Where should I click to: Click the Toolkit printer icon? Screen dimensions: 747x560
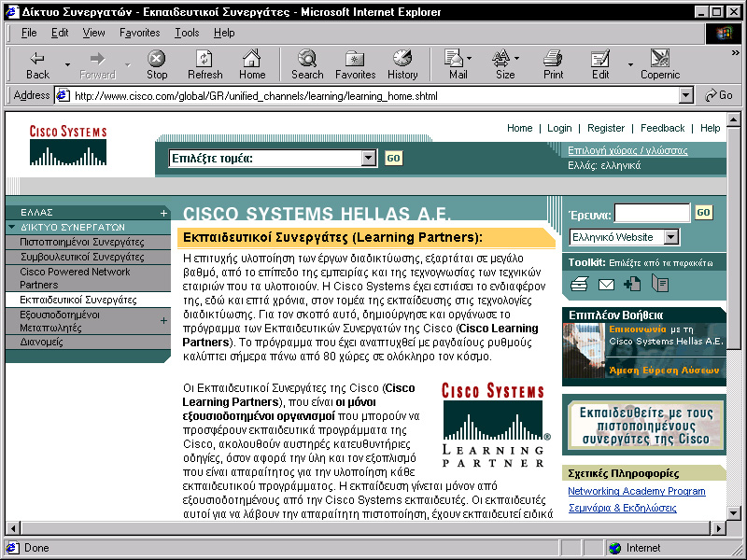(x=579, y=285)
